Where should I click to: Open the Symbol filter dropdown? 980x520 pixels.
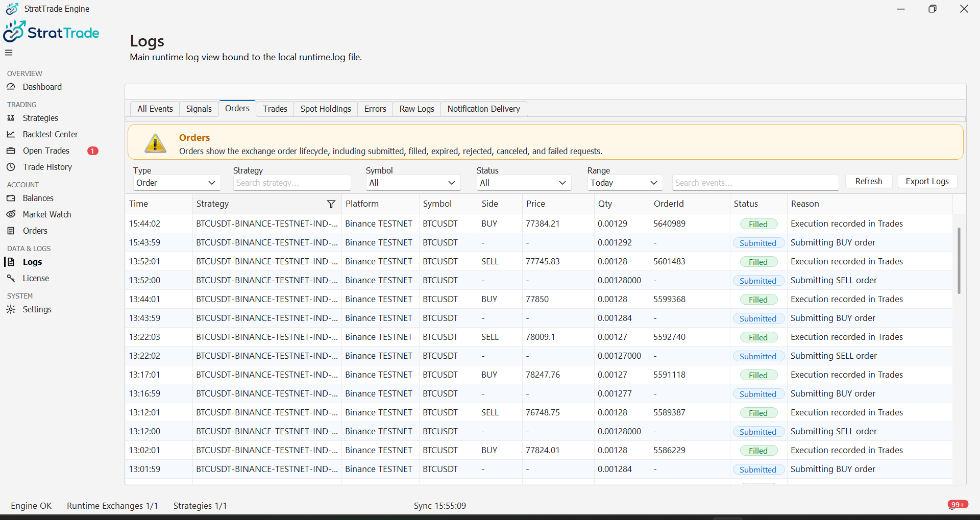(x=413, y=183)
